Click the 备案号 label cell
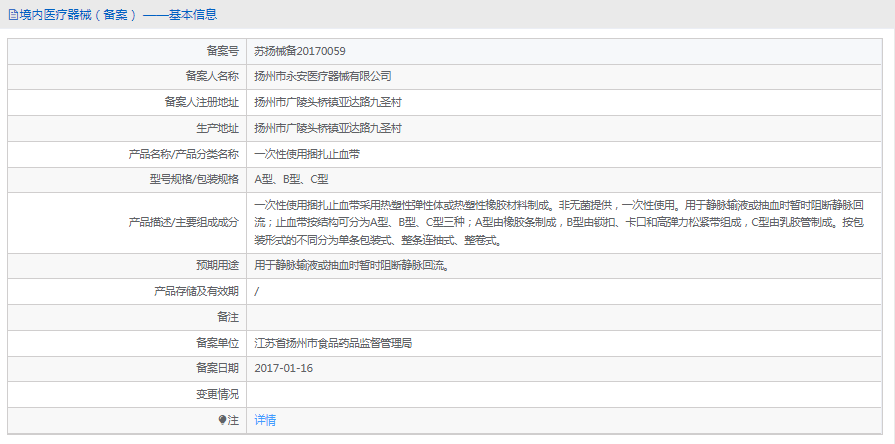 click(x=127, y=51)
